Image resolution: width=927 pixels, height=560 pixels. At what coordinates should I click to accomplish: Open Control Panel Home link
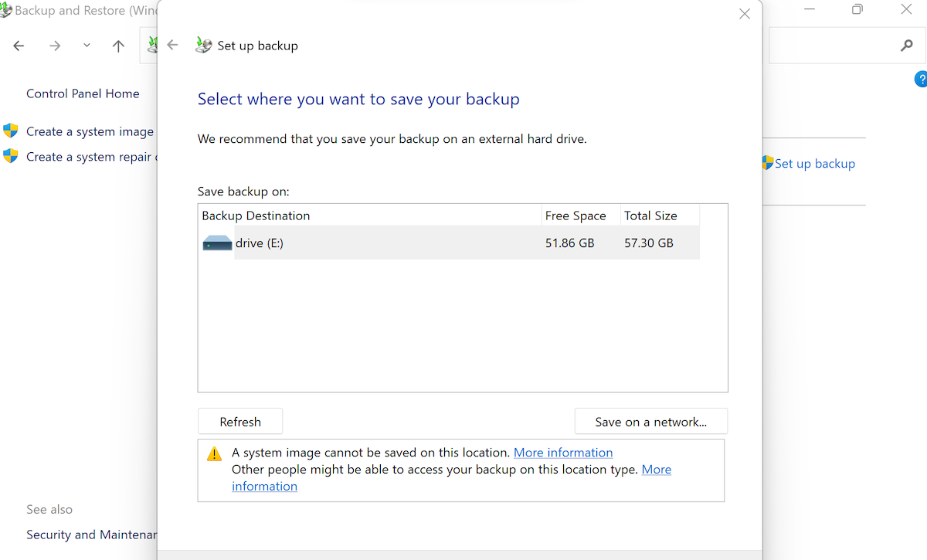pyautogui.click(x=83, y=93)
